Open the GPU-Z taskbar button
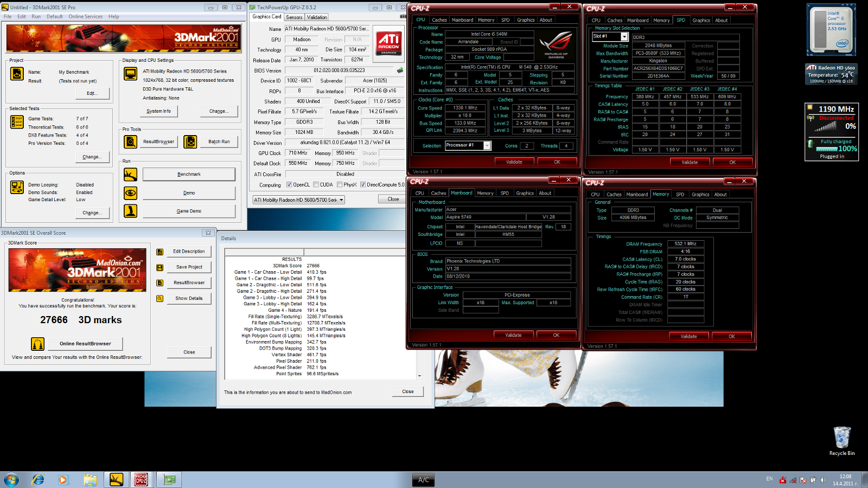This screenshot has width=868, height=488. coord(170,480)
